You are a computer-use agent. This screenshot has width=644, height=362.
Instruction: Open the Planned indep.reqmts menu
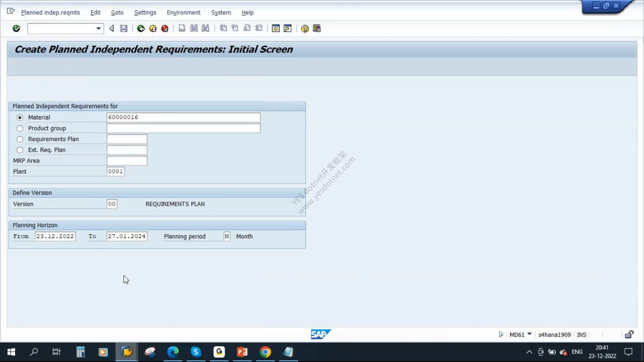tap(50, 12)
